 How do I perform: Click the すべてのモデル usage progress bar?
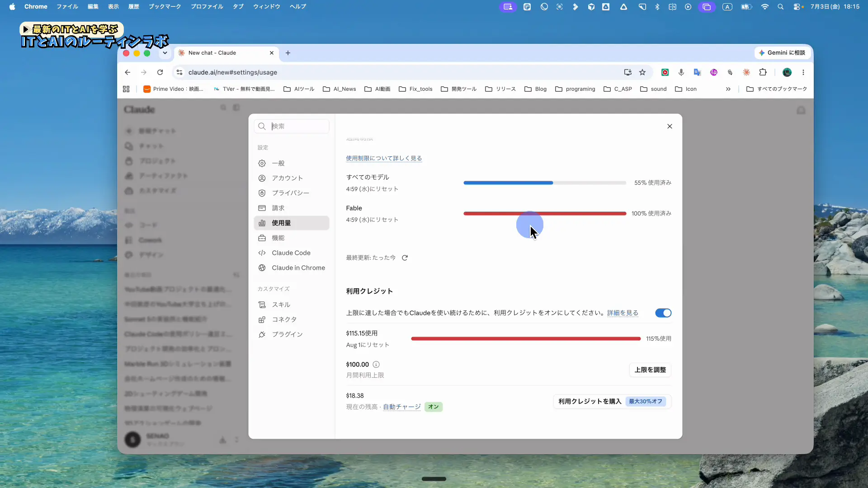pos(545,183)
